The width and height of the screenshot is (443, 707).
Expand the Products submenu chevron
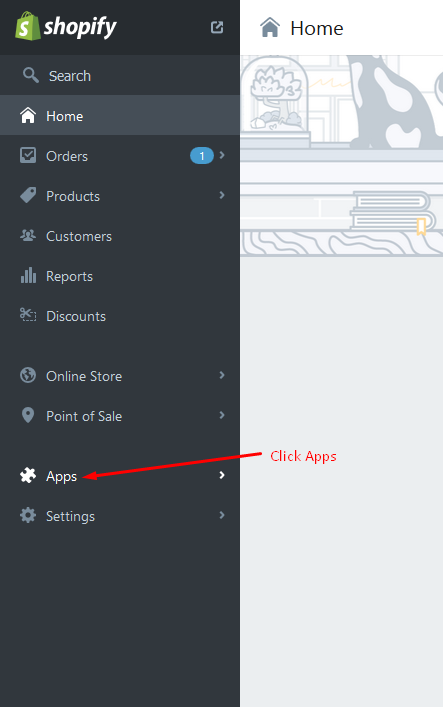(x=222, y=195)
